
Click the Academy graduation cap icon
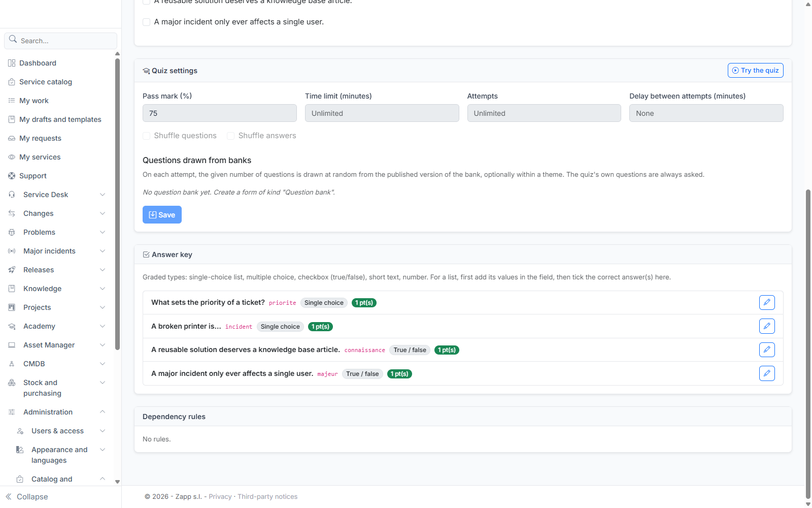click(12, 326)
